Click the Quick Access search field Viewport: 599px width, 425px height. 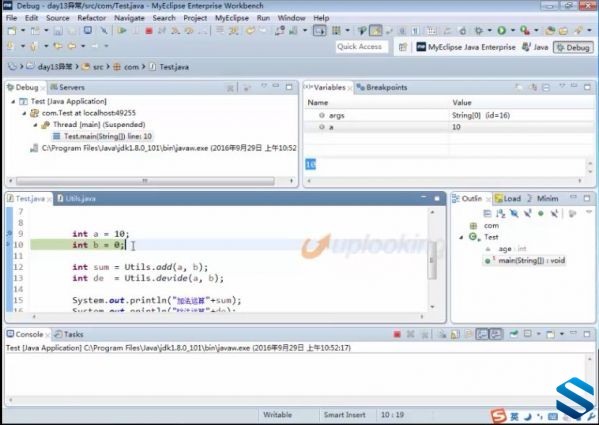pos(361,47)
